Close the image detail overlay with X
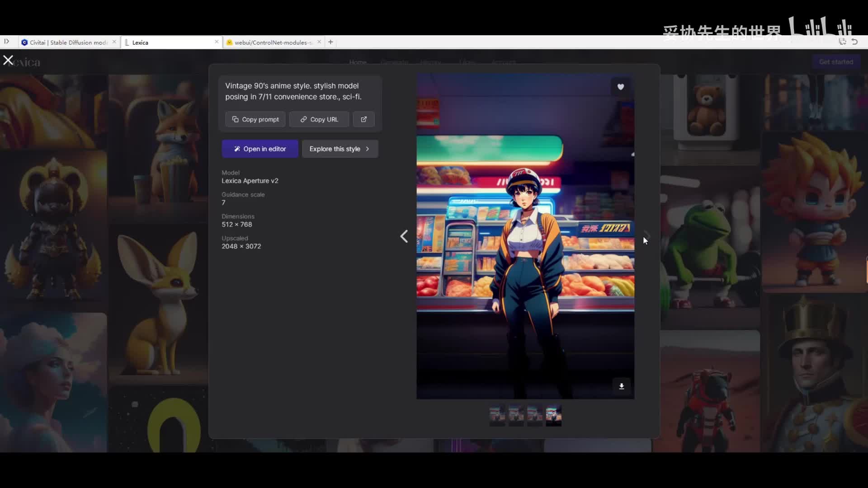The height and width of the screenshot is (488, 868). pos(8,60)
